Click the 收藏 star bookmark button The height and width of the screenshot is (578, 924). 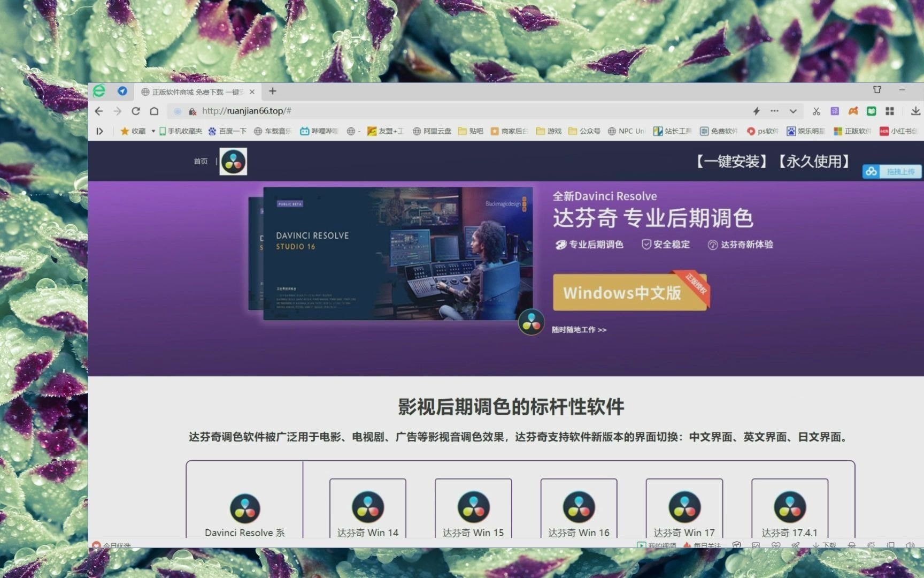click(133, 131)
